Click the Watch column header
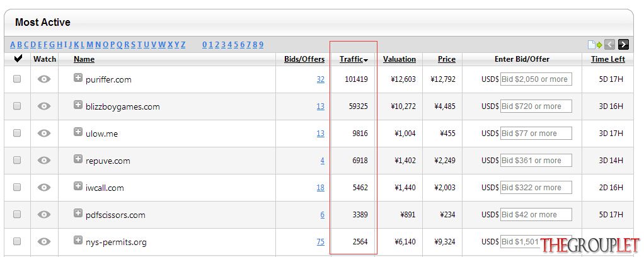Viewport: 644px width, 257px height. (x=44, y=59)
